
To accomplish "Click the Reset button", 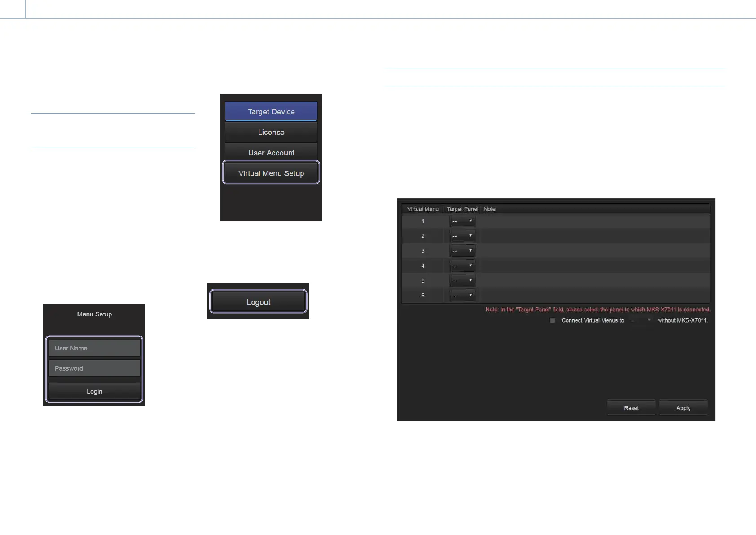I will click(x=631, y=408).
